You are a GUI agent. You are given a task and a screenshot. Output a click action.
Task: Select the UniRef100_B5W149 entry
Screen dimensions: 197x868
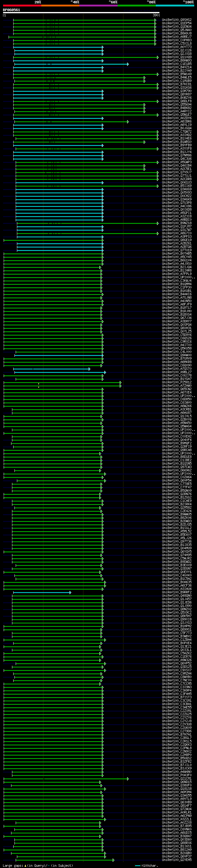[x=176, y=74]
